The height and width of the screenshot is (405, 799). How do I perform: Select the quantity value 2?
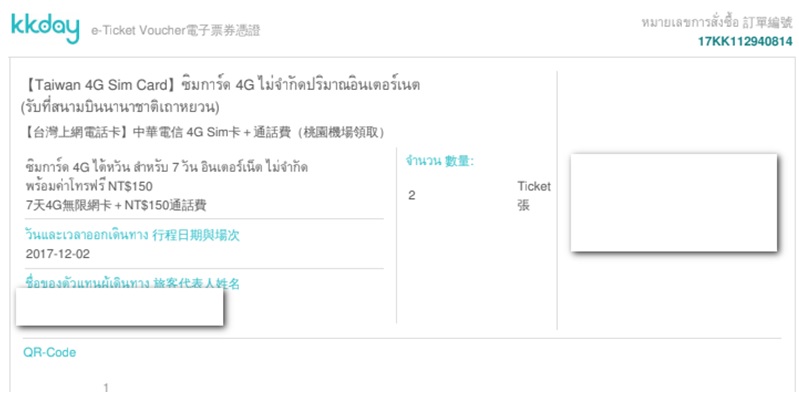coord(412,196)
